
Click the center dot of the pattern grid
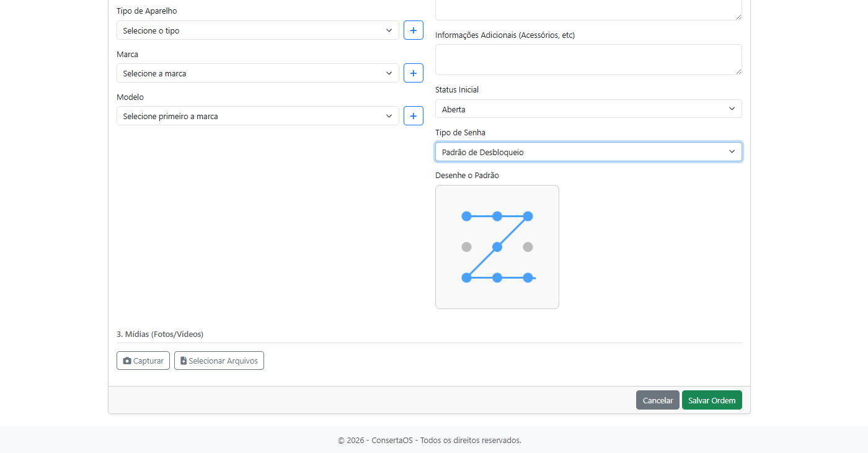[x=497, y=247]
